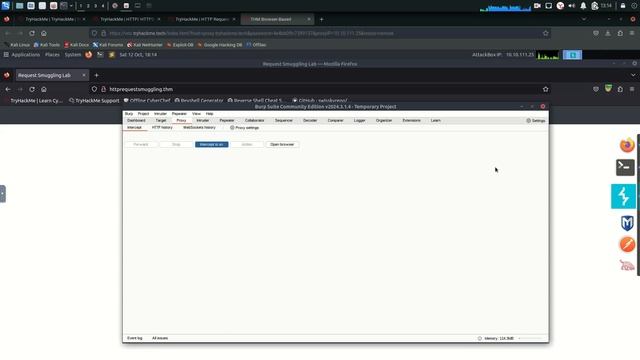This screenshot has width=640, height=360.
Task: Bookmark the outer tryhackme page with star
Action: click(546, 33)
